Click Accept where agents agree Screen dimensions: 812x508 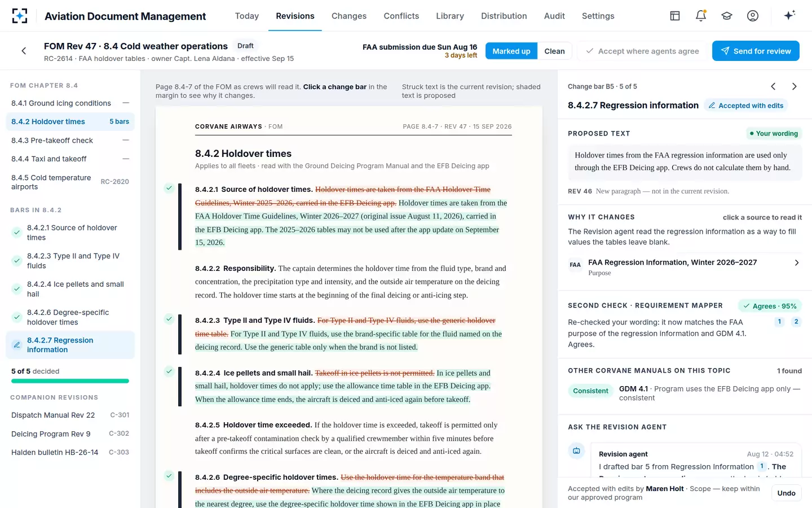(x=642, y=51)
